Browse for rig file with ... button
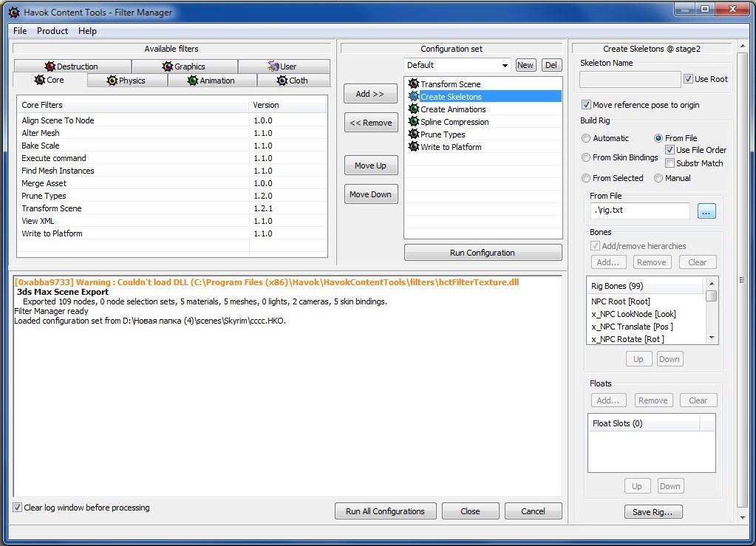Viewport: 756px width, 546px height. tap(706, 211)
